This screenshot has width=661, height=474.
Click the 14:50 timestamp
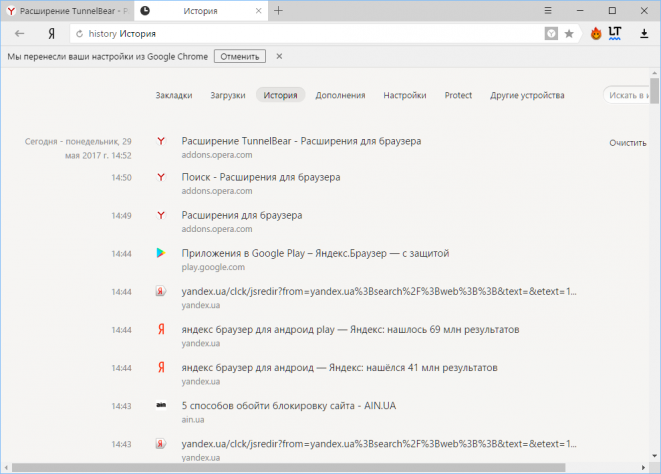(121, 178)
